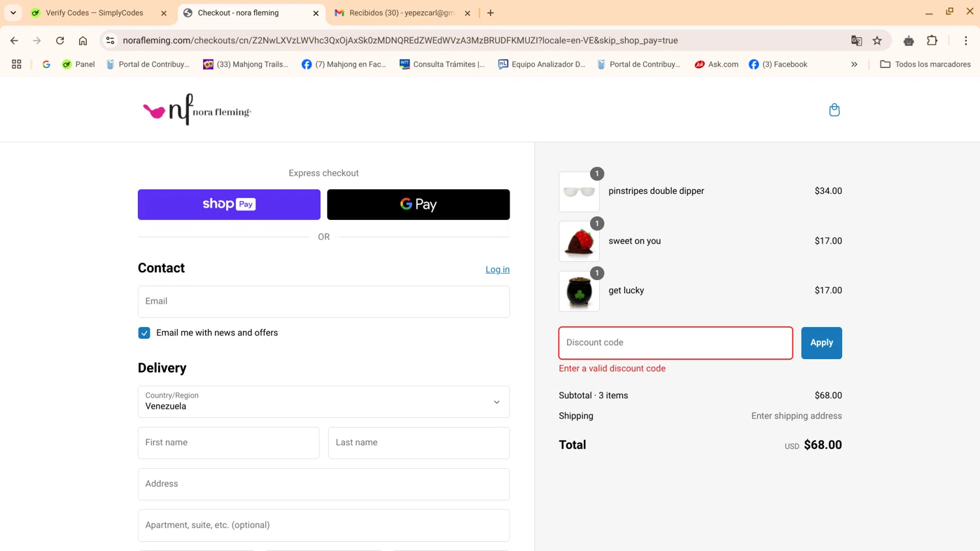
Task: Click the 'Enter a valid discount code' error
Action: [x=612, y=368]
